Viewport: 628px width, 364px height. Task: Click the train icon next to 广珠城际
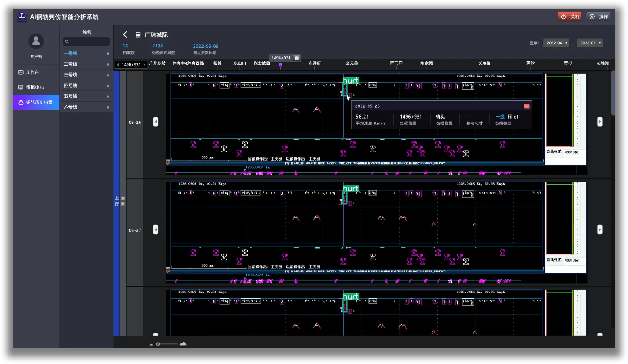(x=138, y=35)
